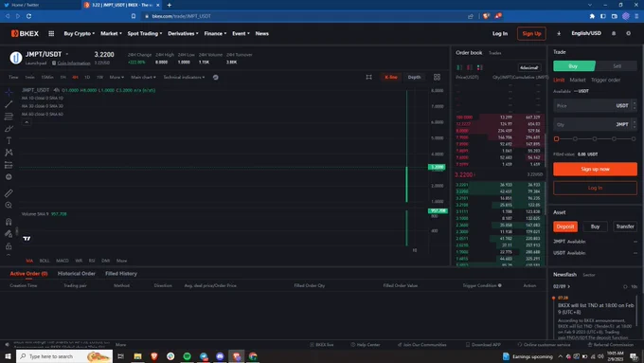Click the BKEX logo
This screenshot has width=644, height=363.
(25, 34)
